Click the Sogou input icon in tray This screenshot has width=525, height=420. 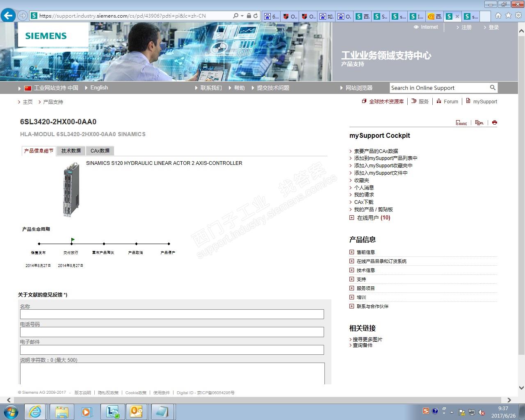pos(426,411)
